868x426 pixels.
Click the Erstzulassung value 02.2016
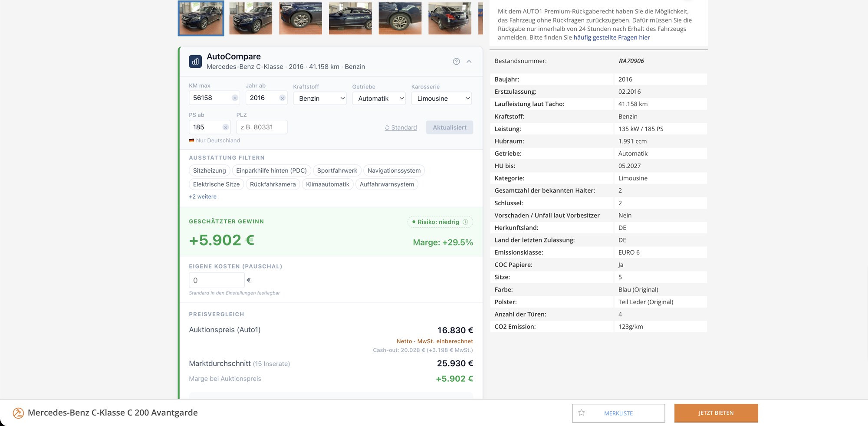click(629, 92)
